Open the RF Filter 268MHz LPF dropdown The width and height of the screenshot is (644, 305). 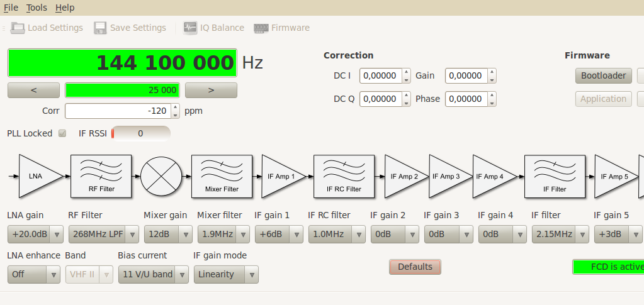[x=103, y=235]
